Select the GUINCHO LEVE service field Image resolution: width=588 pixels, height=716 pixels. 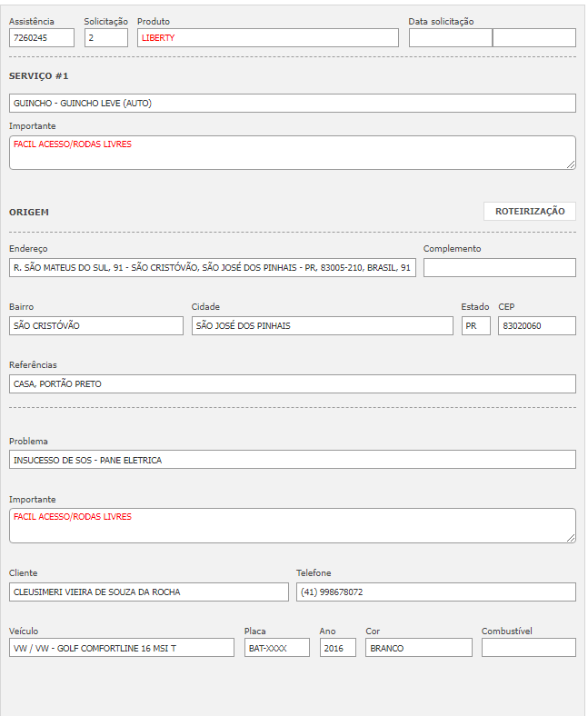point(293,104)
